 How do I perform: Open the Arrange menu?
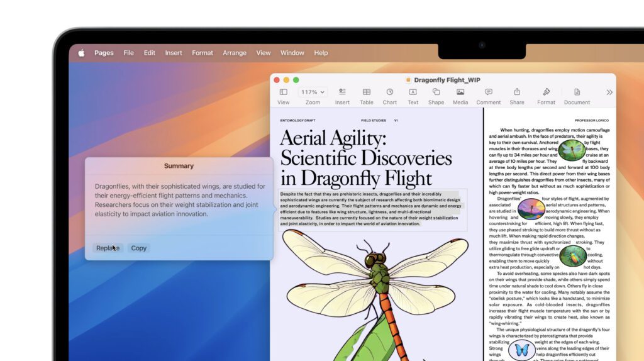point(235,53)
